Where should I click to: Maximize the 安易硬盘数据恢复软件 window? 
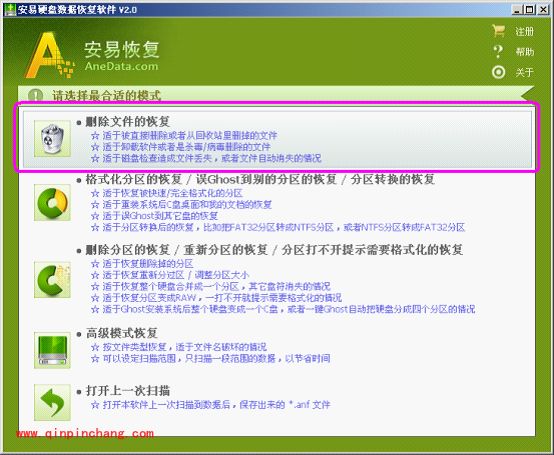(x=530, y=10)
